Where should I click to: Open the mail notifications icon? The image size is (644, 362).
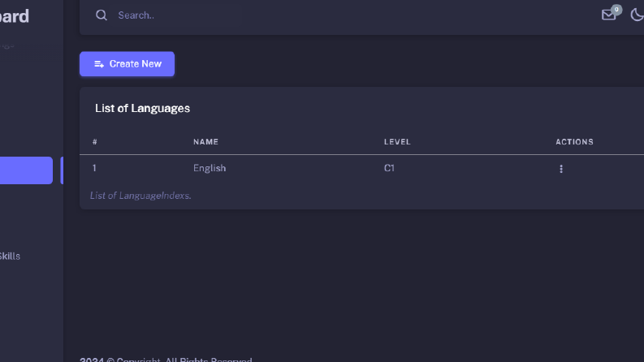608,15
